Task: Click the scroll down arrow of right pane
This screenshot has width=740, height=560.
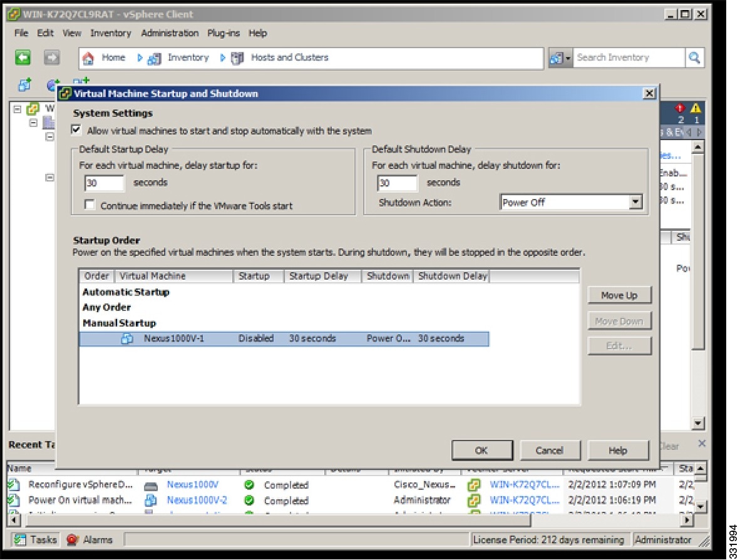Action: [x=698, y=423]
